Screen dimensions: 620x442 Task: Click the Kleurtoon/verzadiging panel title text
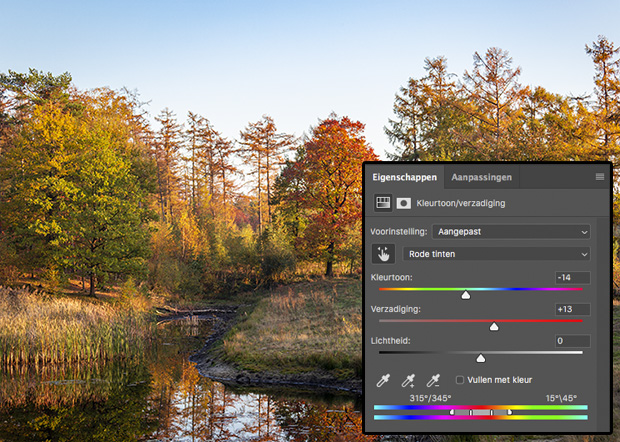461,203
